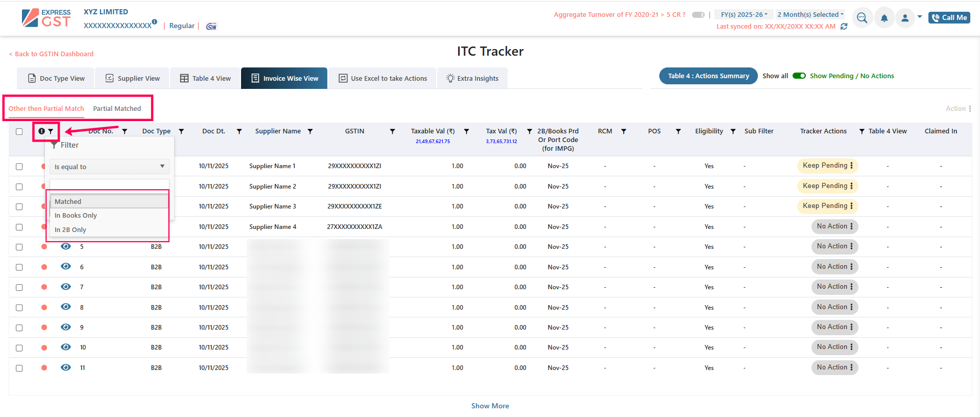Open the filter icon on GSTIN column
980x417 pixels.
[x=392, y=131]
